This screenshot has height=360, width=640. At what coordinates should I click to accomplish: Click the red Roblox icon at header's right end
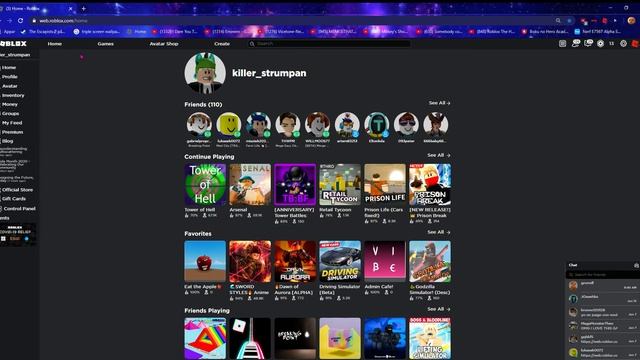(x=636, y=44)
